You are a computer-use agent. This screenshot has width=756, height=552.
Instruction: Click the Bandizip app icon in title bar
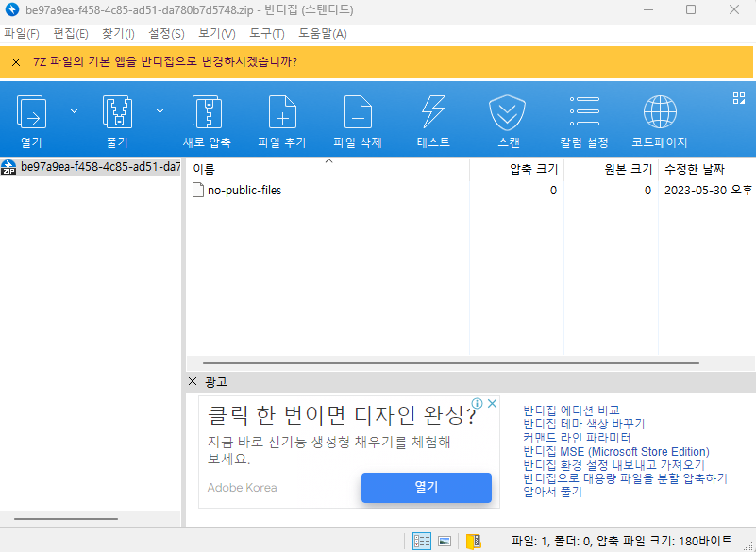(12, 9)
